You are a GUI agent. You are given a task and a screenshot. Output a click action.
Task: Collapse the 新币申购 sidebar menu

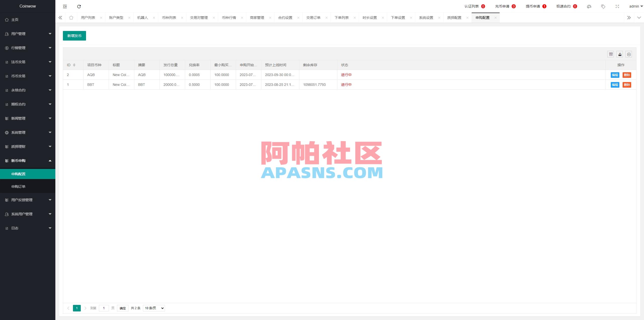[28, 161]
